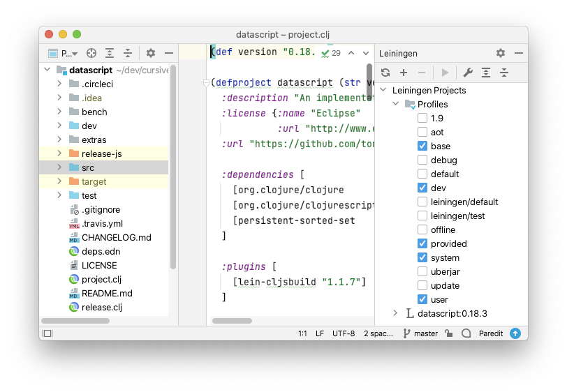Collapse all items in Project panel

point(128,54)
